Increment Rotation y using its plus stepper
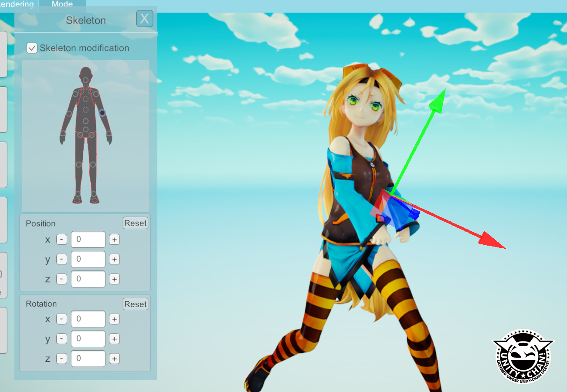The width and height of the screenshot is (567, 392). (114, 338)
